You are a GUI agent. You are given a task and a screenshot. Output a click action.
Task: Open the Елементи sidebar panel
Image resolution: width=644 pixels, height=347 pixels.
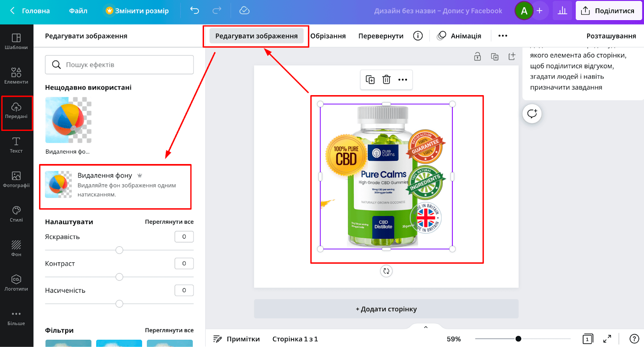coord(16,76)
